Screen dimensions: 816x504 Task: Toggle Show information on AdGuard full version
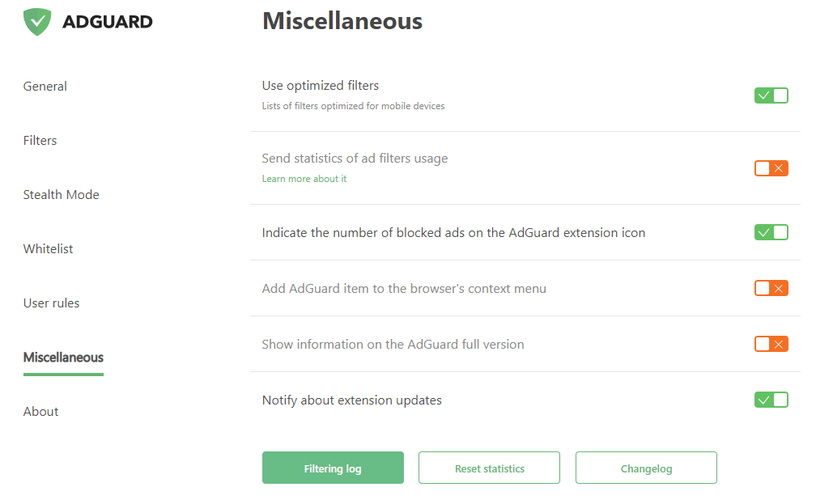771,344
